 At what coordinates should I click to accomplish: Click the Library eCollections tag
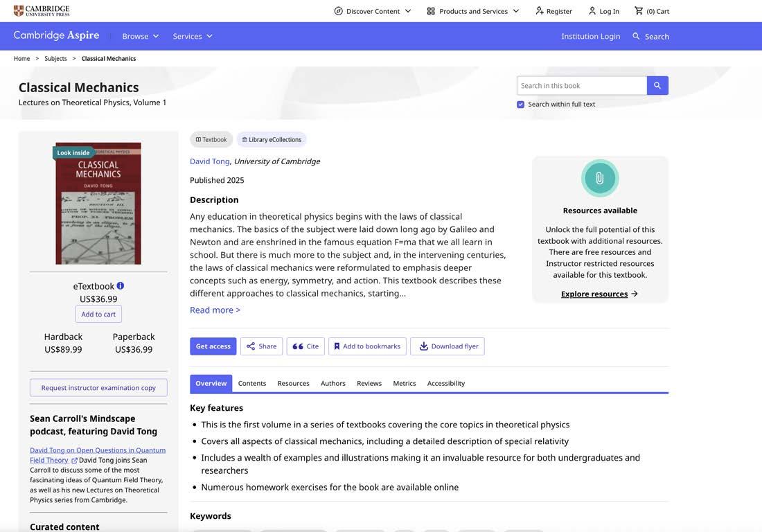272,139
